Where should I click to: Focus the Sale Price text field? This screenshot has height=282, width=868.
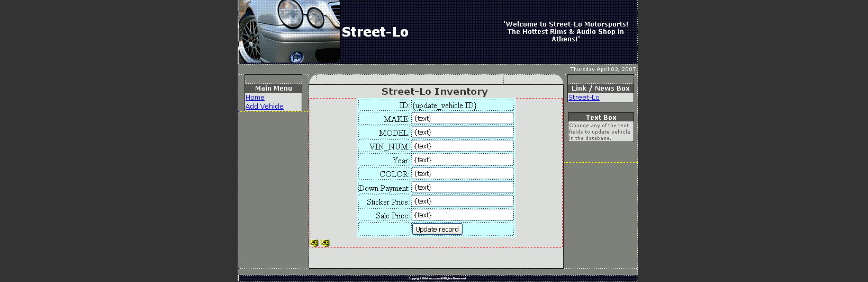463,215
